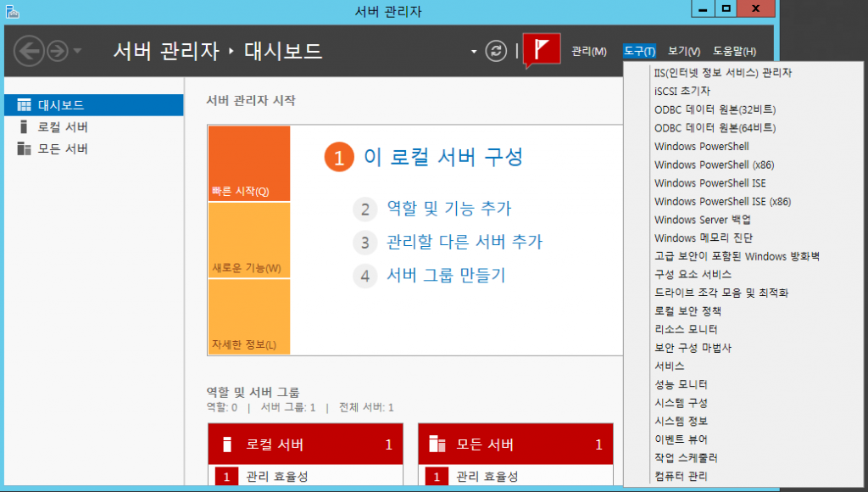
Task: Open 모든 서버 in the sidebar
Action: [x=63, y=149]
